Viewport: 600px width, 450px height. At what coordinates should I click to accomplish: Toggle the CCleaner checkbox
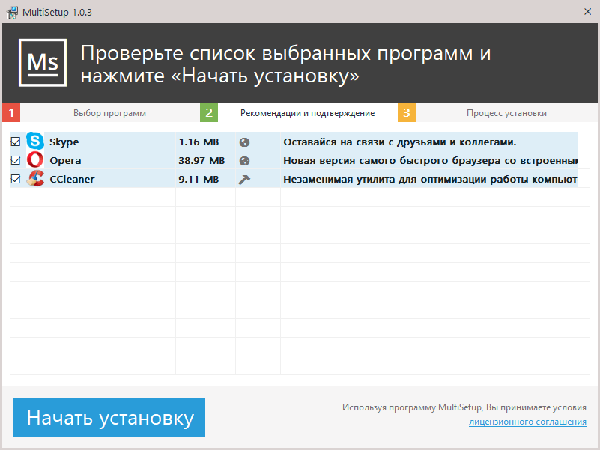click(x=15, y=179)
